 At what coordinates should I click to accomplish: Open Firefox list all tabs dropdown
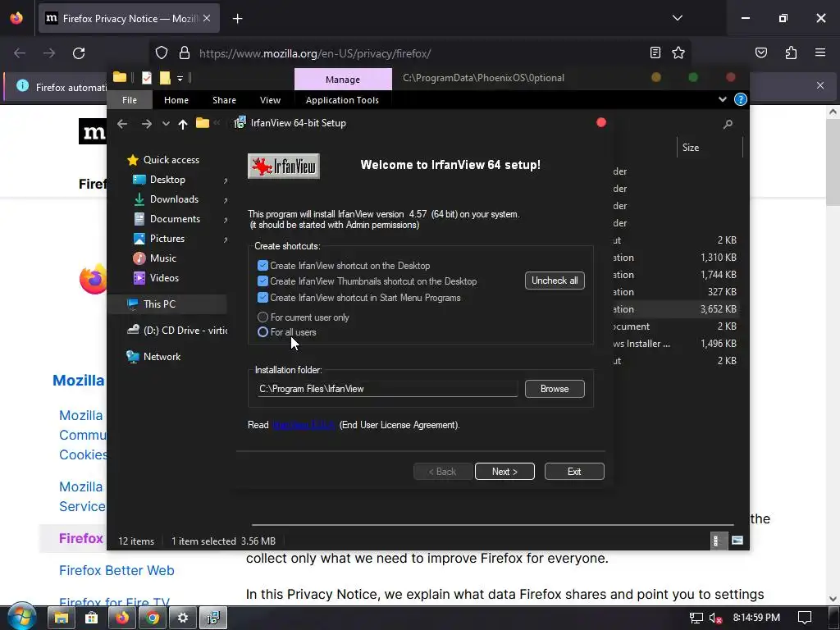pos(677,18)
